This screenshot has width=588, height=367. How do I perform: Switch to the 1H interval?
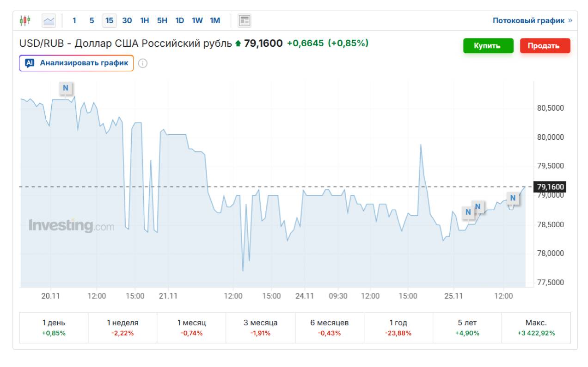(145, 20)
